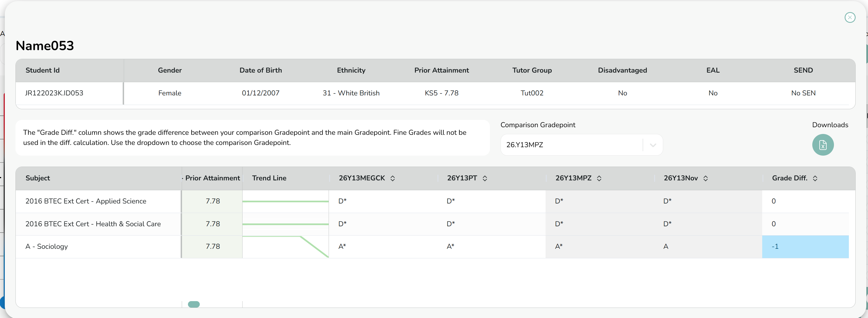Click the tutor group Tut002
Viewport: 868px width, 318px height.
[x=532, y=93]
